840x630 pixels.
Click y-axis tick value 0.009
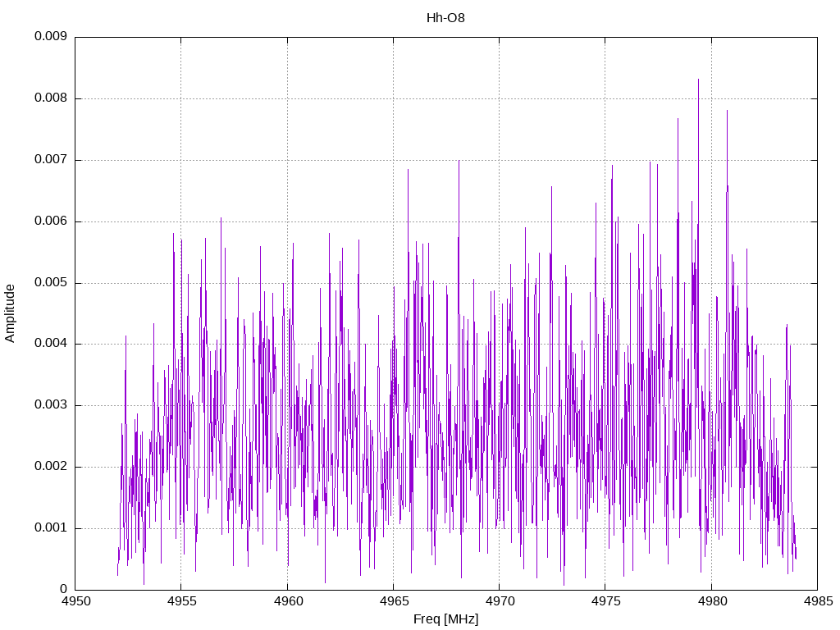click(x=51, y=36)
